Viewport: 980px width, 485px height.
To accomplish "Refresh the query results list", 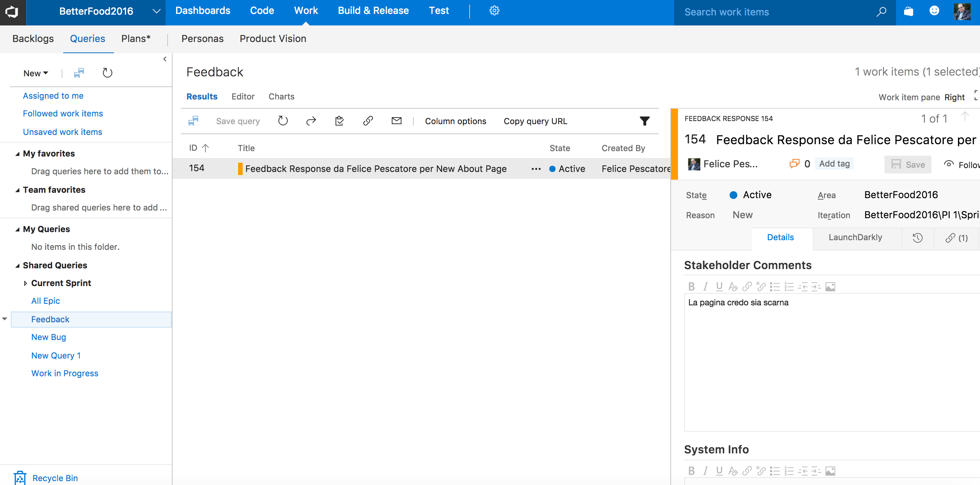I will click(283, 121).
